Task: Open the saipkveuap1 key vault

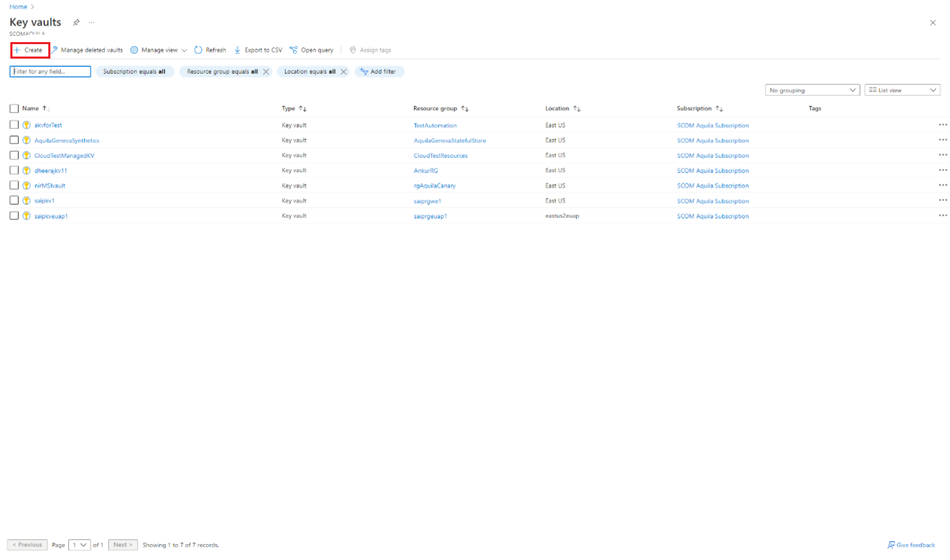Action: [51, 217]
